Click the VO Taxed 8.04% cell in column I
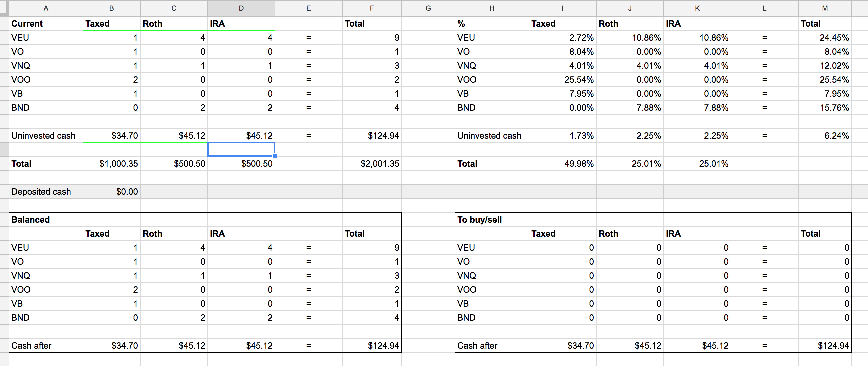868x366 pixels. [x=562, y=52]
